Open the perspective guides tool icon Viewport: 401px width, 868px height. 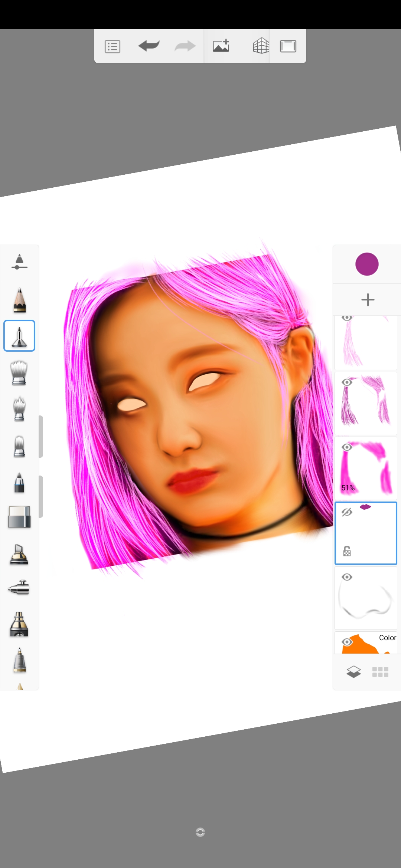coord(261,46)
